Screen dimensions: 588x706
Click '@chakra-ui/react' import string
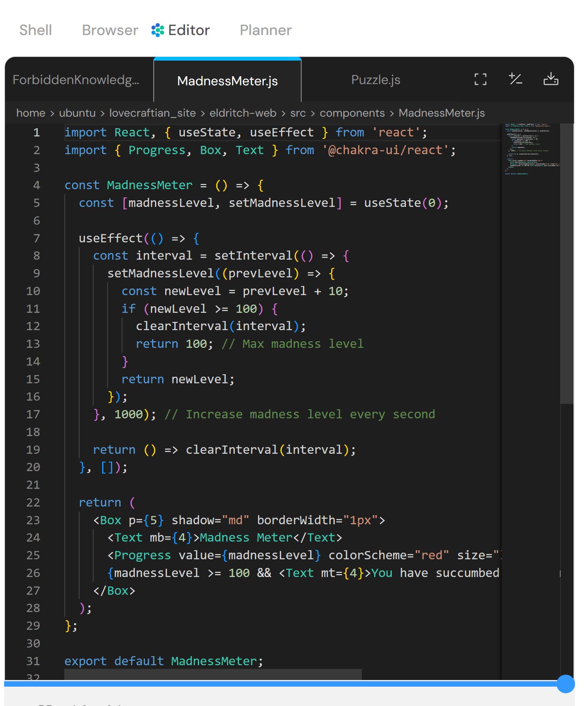(385, 150)
